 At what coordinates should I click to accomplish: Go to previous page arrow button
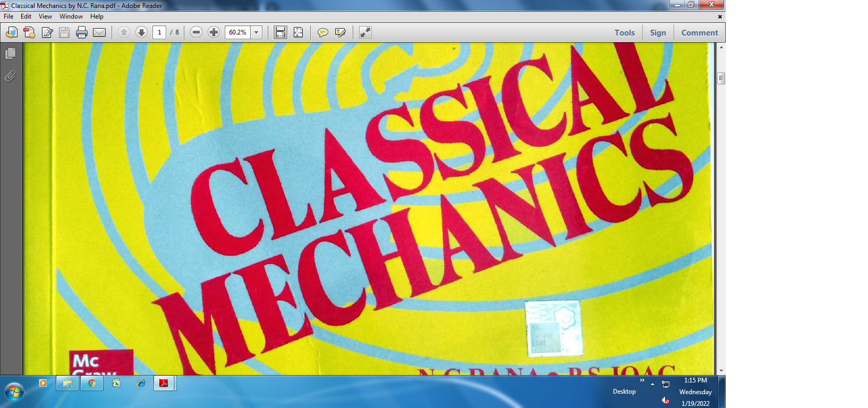click(124, 32)
